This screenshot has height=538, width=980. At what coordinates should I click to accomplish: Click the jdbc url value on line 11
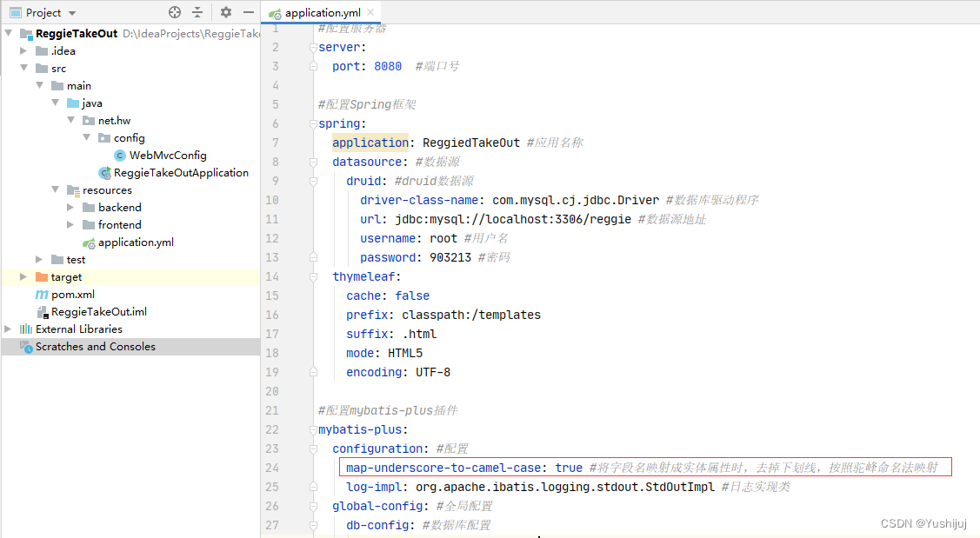(513, 219)
